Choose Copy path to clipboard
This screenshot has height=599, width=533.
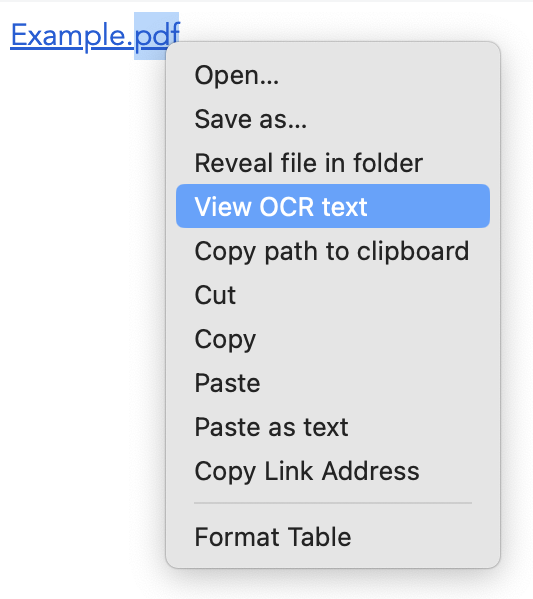point(333,251)
